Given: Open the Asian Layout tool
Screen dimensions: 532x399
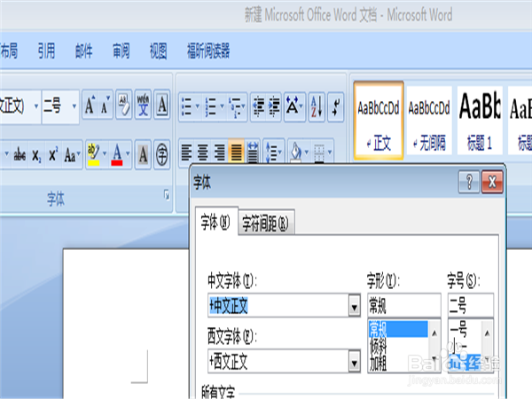Looking at the screenshot, I should [294, 107].
